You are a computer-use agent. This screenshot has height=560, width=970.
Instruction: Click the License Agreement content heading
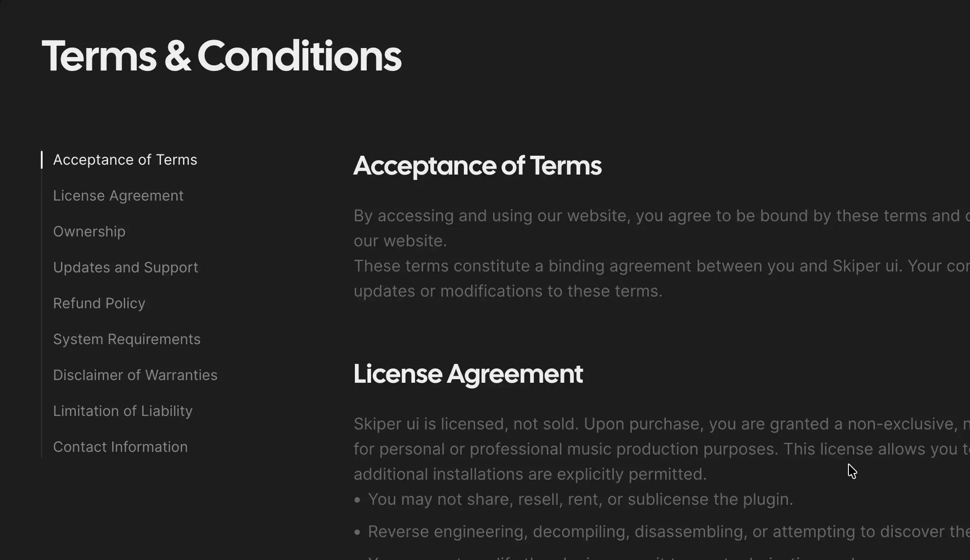click(468, 374)
